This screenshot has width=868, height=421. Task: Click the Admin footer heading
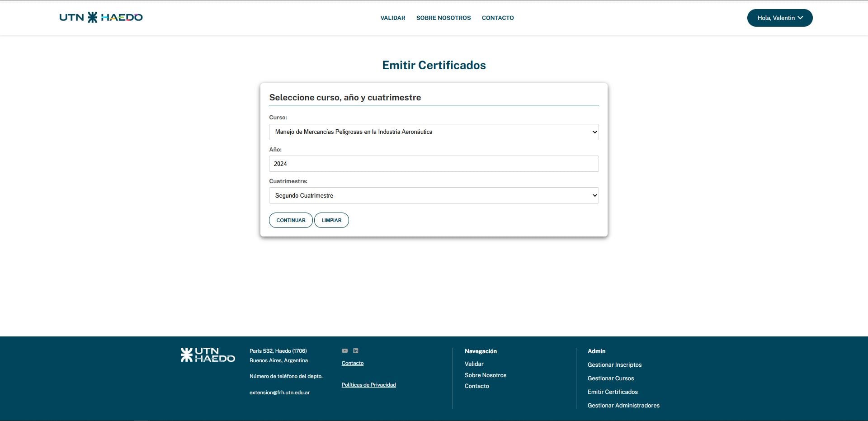click(596, 351)
